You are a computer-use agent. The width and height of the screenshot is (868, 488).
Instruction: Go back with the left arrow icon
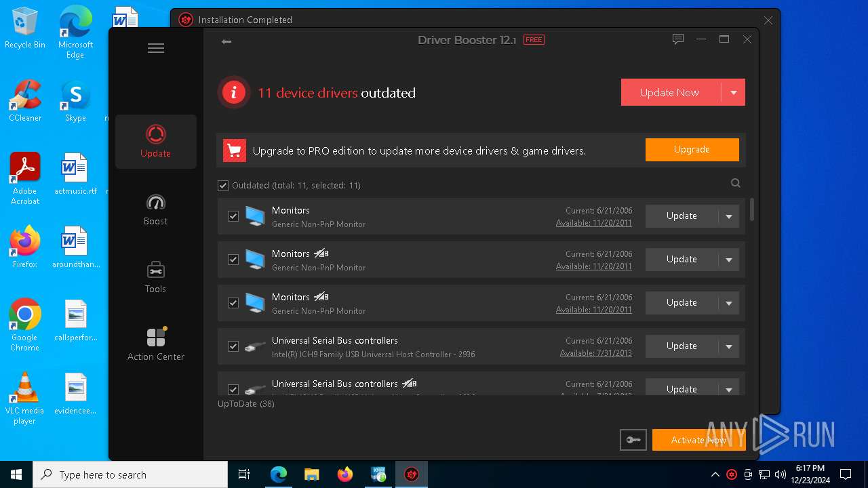coord(226,41)
